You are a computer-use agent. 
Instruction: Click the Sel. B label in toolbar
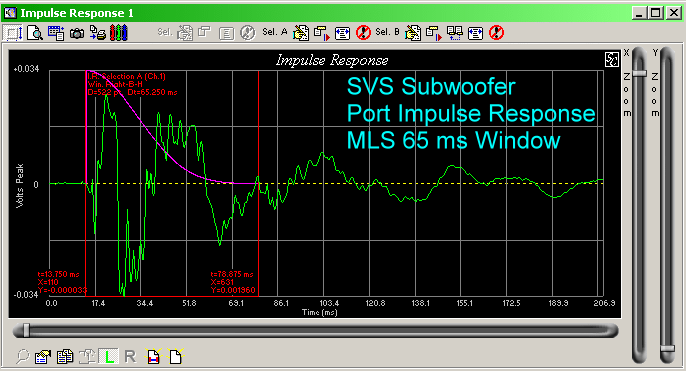[387, 32]
